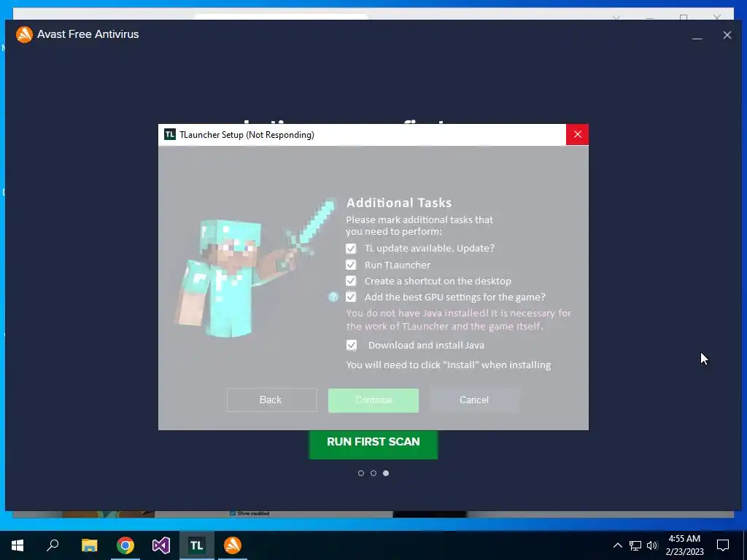Open File Explorer from the taskbar

89,545
